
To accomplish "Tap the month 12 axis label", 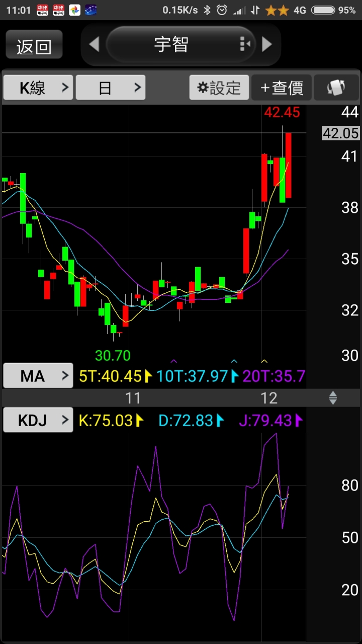I will (x=269, y=398).
